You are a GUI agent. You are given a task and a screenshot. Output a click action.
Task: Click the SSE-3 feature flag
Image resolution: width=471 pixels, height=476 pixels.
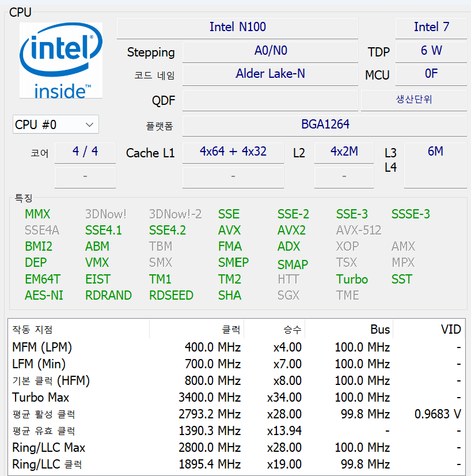[352, 214]
